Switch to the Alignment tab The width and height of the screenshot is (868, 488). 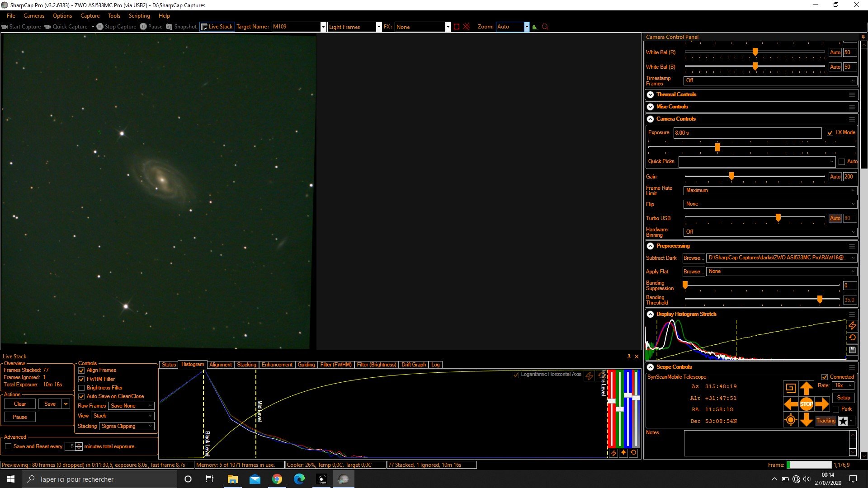click(221, 365)
